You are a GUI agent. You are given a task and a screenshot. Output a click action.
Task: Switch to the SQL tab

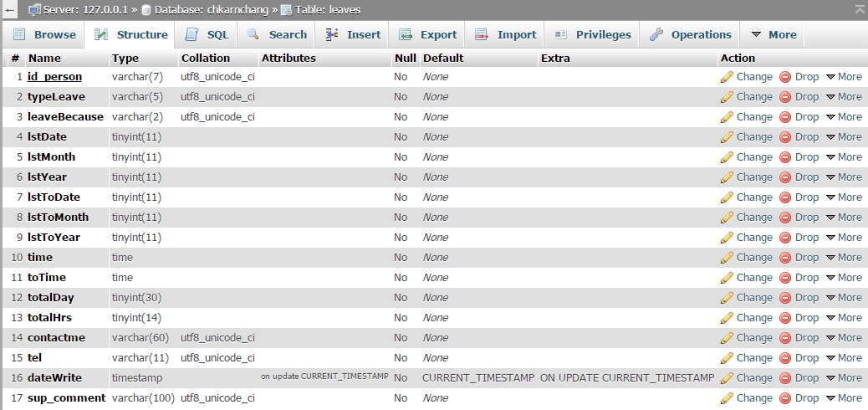point(207,35)
